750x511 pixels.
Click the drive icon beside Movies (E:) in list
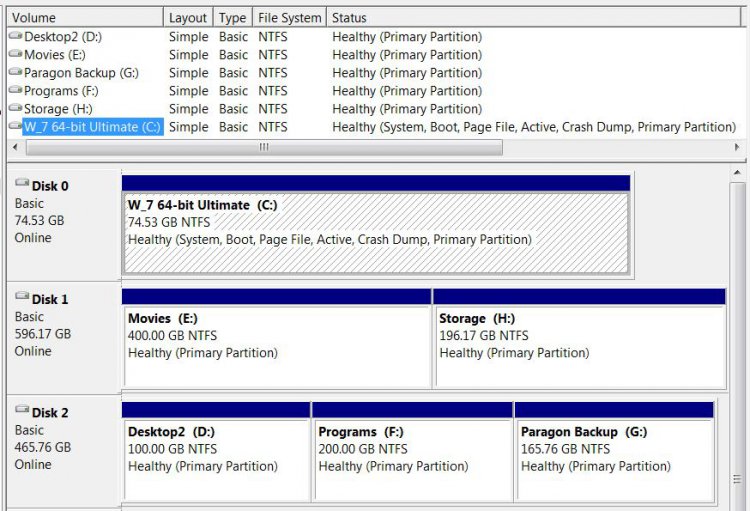tap(16, 54)
